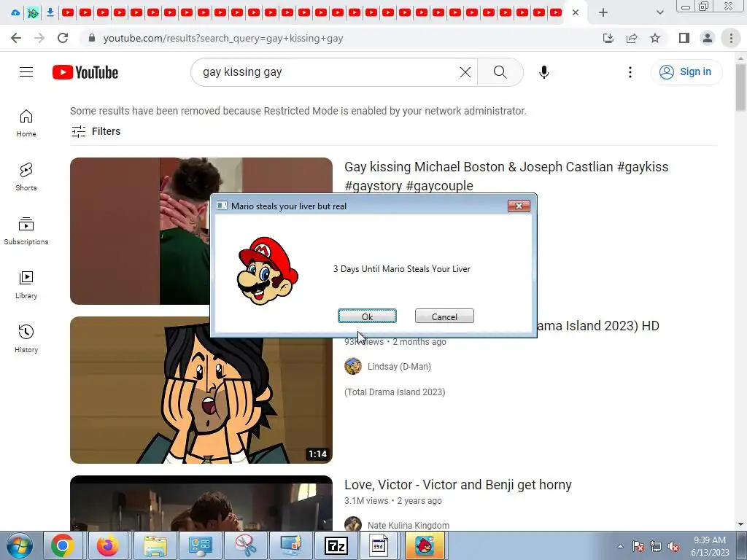Image resolution: width=747 pixels, height=560 pixels.
Task: Open the Chrome three-dot menu
Action: click(x=731, y=38)
